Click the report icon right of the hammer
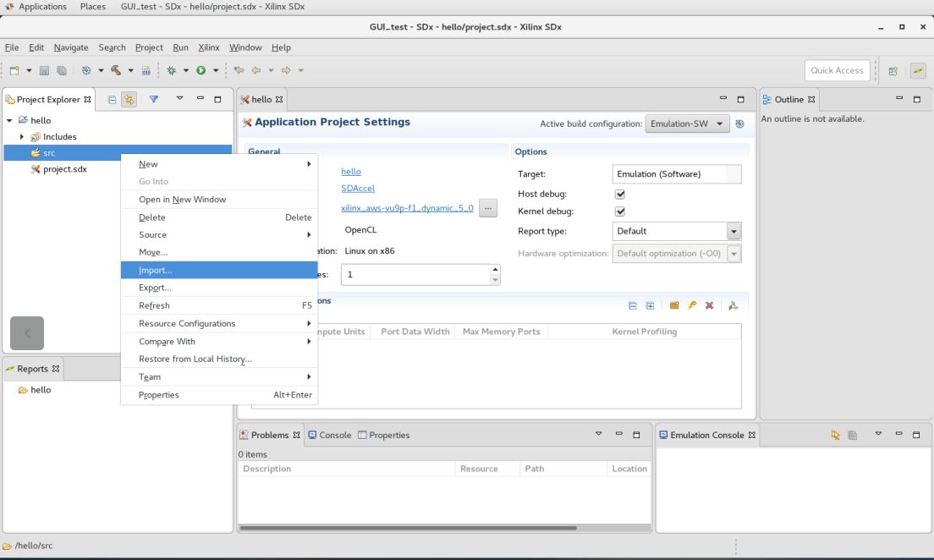This screenshot has height=560, width=934. click(x=146, y=70)
